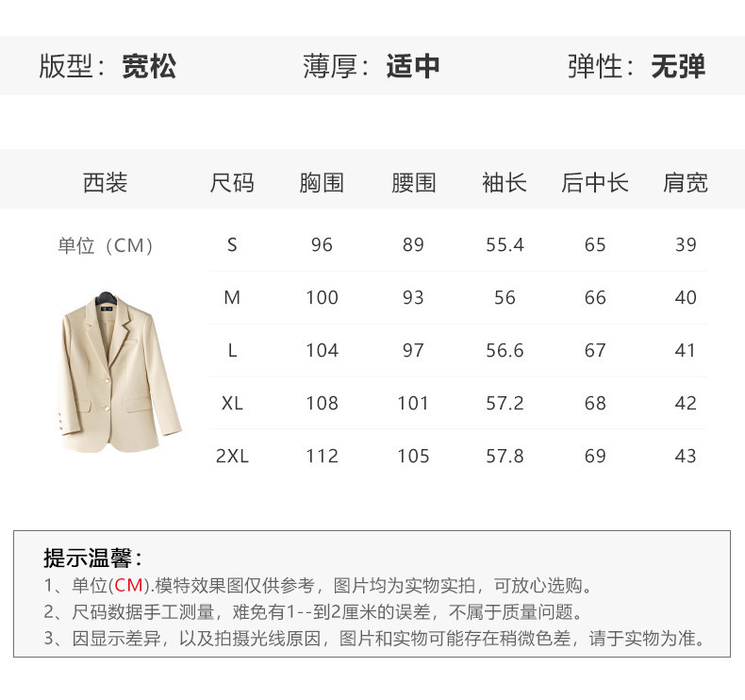Click sleeve length 56 in the M row
745x700 pixels.
(x=505, y=297)
